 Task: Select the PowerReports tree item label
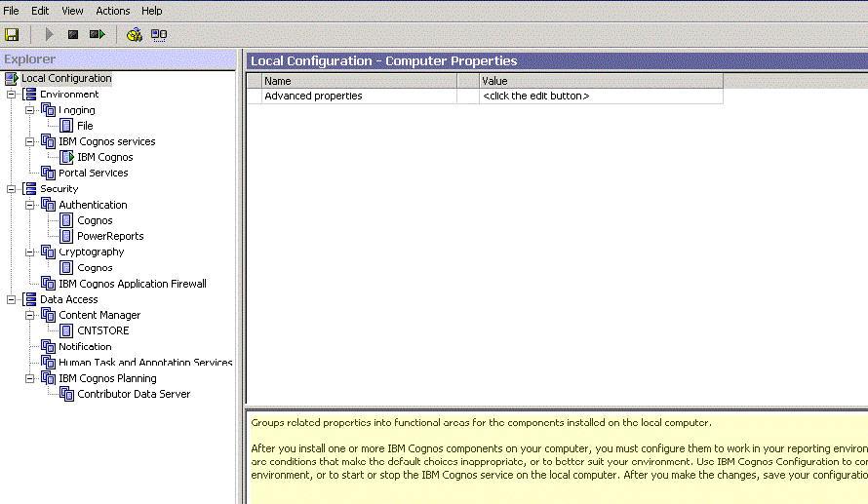coord(111,236)
